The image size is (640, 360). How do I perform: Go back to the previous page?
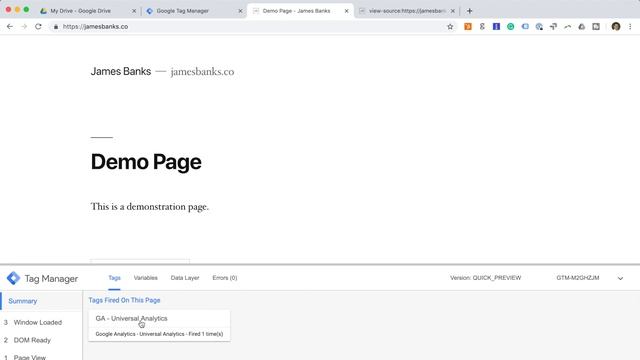pyautogui.click(x=10, y=27)
